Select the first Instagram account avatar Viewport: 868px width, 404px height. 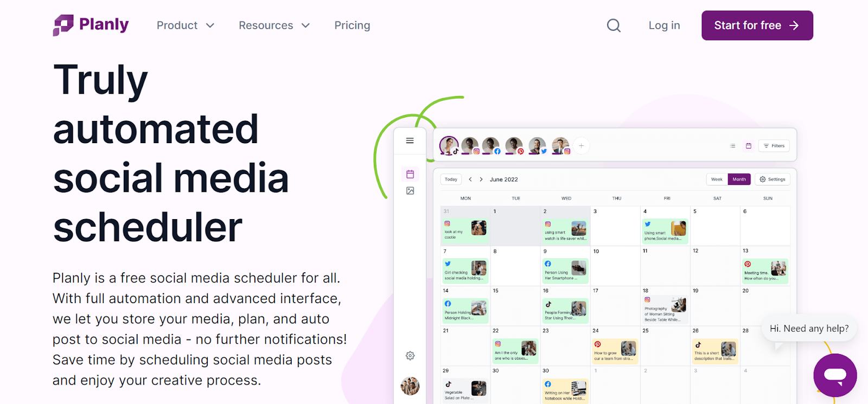pos(470,146)
